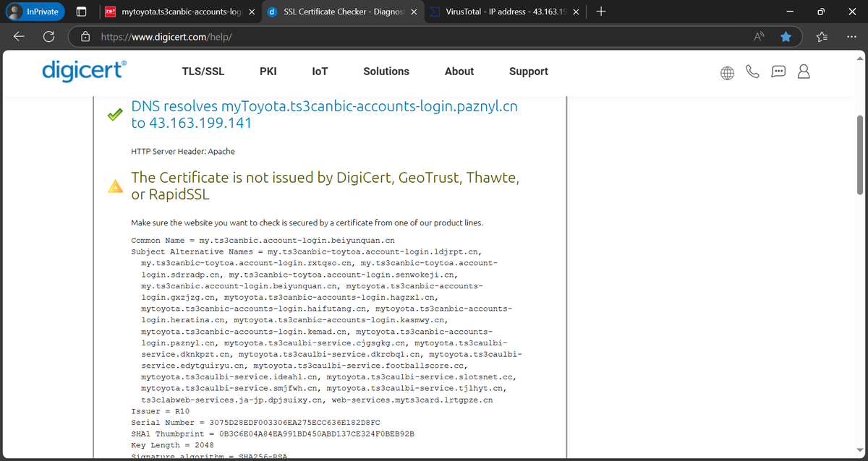Open a new browser tab
This screenshot has height=461, width=868.
click(602, 12)
